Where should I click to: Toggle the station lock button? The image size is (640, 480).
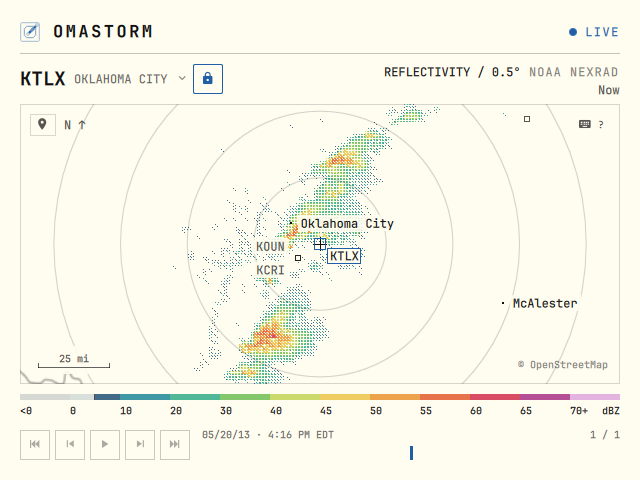click(x=208, y=79)
